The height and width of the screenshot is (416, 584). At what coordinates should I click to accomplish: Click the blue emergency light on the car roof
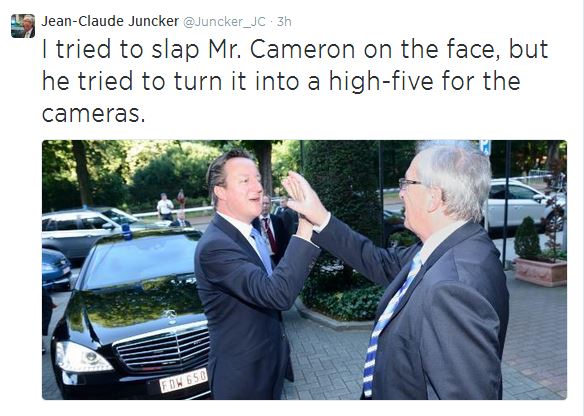[127, 231]
